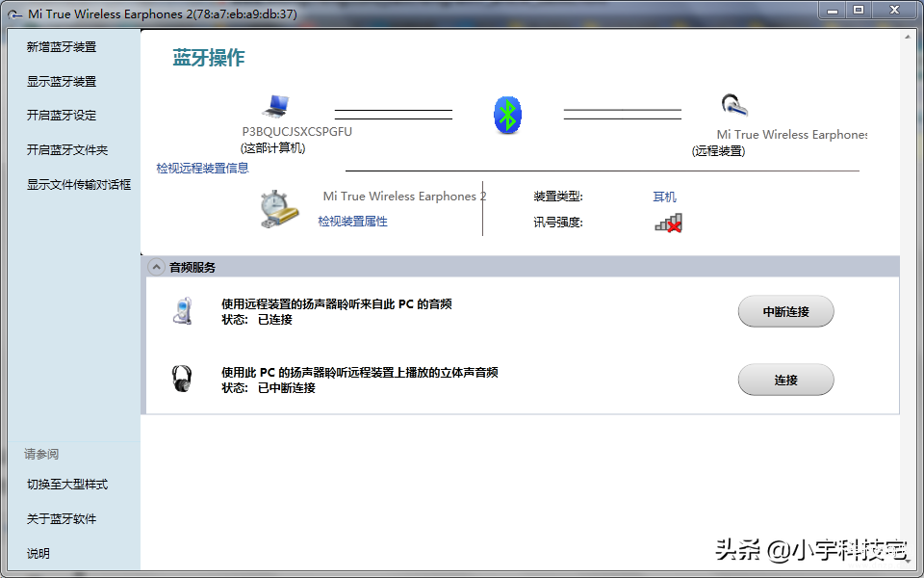Maximize the Bluetooth window
Image resolution: width=924 pixels, height=578 pixels.
tap(859, 10)
